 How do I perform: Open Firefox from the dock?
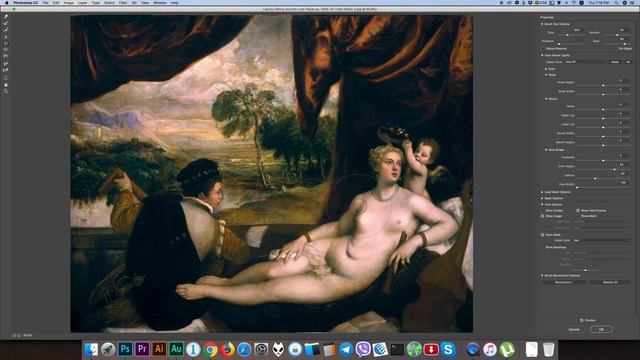(x=227, y=349)
